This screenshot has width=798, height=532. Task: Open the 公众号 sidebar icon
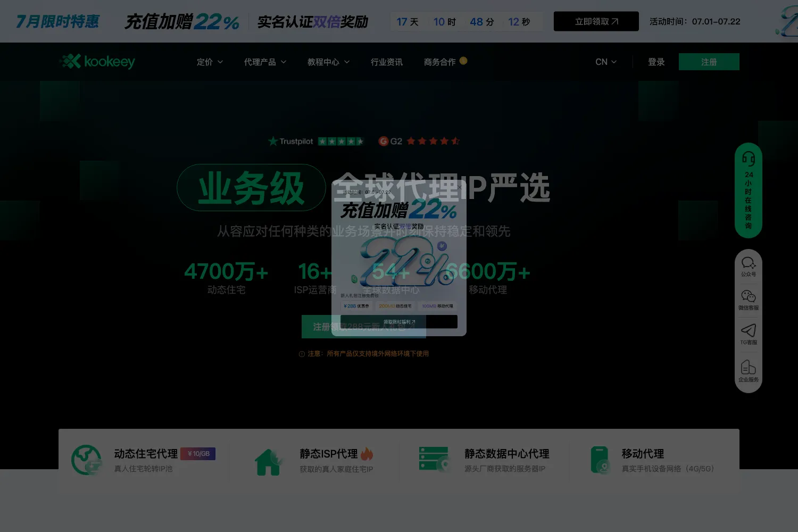click(749, 267)
